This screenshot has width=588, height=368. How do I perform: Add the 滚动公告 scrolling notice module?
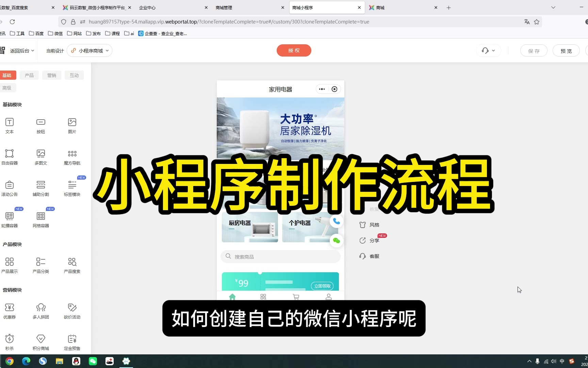click(x=10, y=188)
